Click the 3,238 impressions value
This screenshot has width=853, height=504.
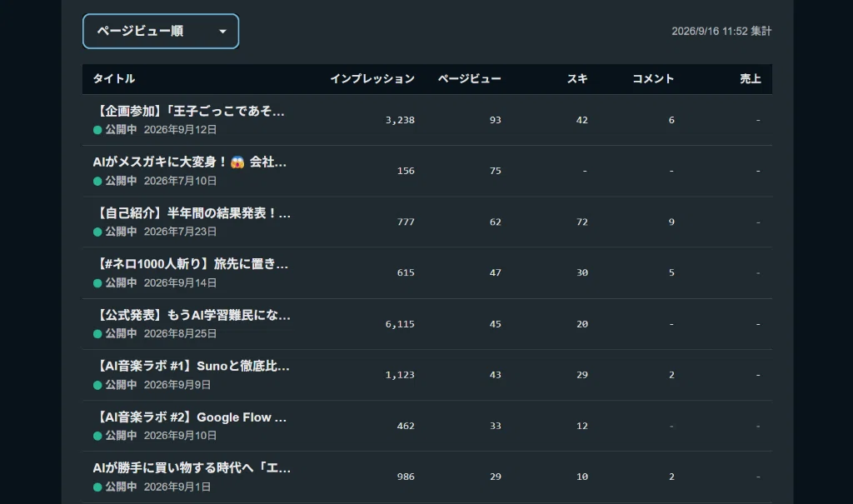pyautogui.click(x=400, y=120)
